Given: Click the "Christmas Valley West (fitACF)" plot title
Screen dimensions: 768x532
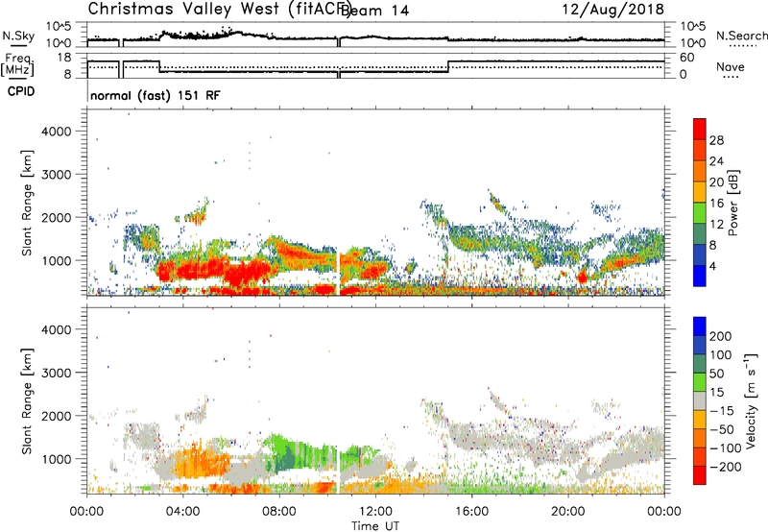Looking at the screenshot, I should [220, 9].
